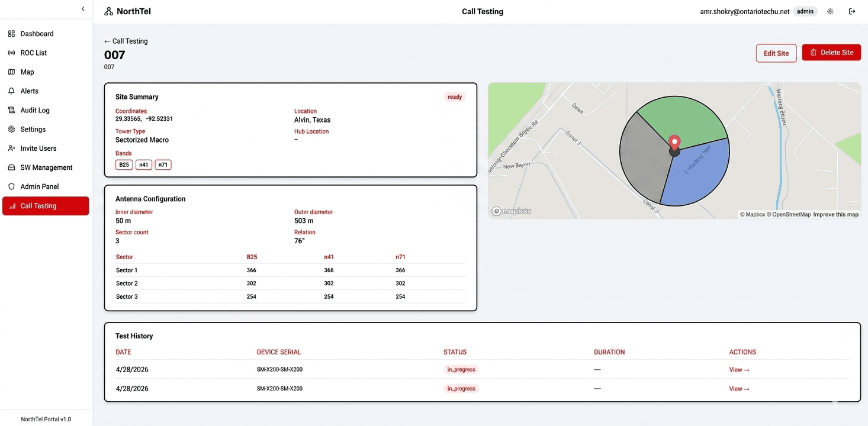Click the '503 m' outer diameter value
Screen dimensions: 868x426
coord(304,221)
